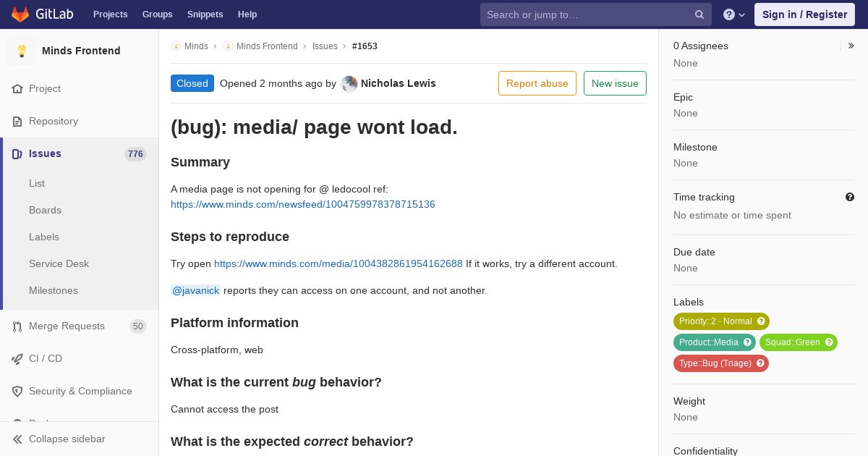Click the search magnifier icon
Viewport: 868px width, 456px height.
[x=699, y=14]
